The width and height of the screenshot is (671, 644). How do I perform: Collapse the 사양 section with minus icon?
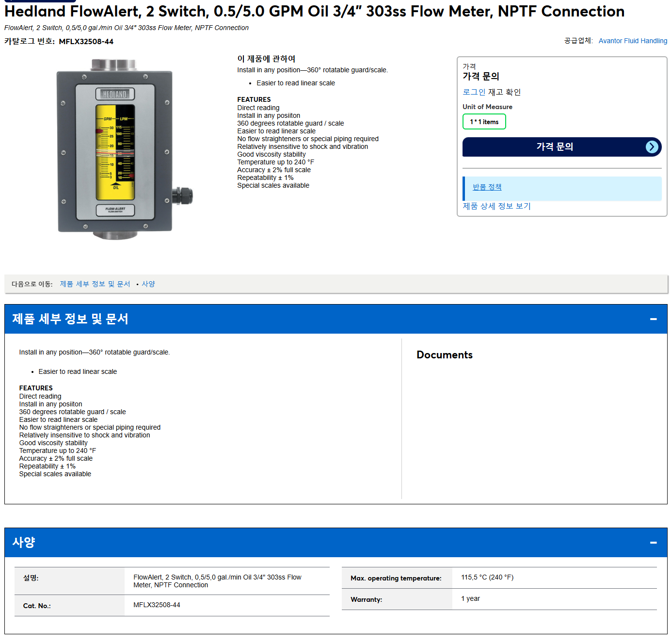tap(653, 543)
